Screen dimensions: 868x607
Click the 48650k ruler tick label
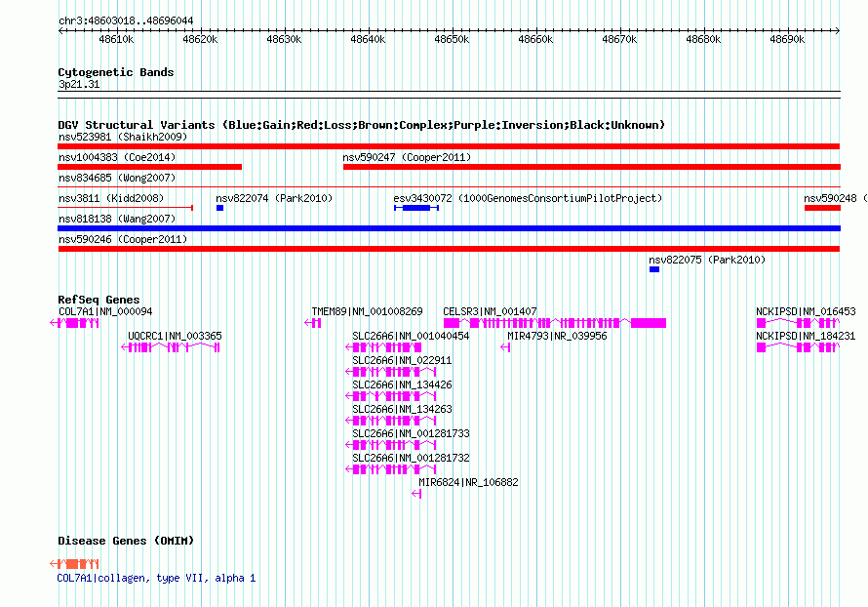pos(452,39)
